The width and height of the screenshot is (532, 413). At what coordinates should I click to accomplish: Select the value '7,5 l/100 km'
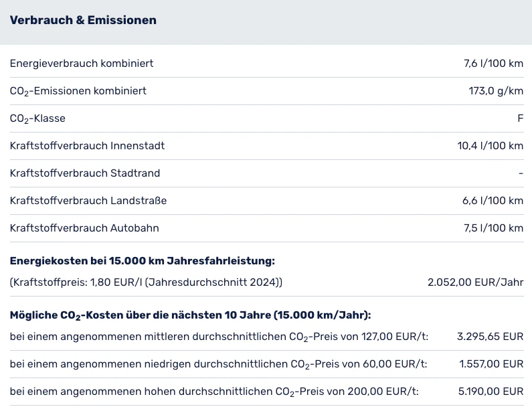493,228
